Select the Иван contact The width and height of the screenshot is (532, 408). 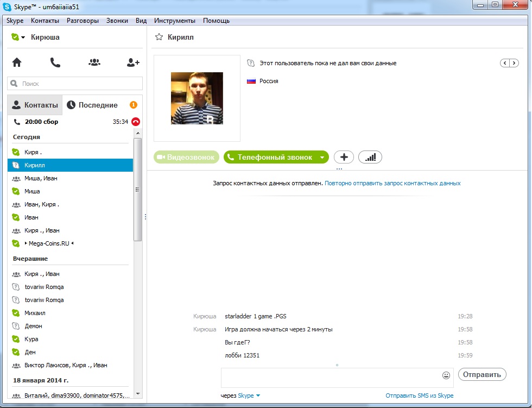click(x=70, y=217)
